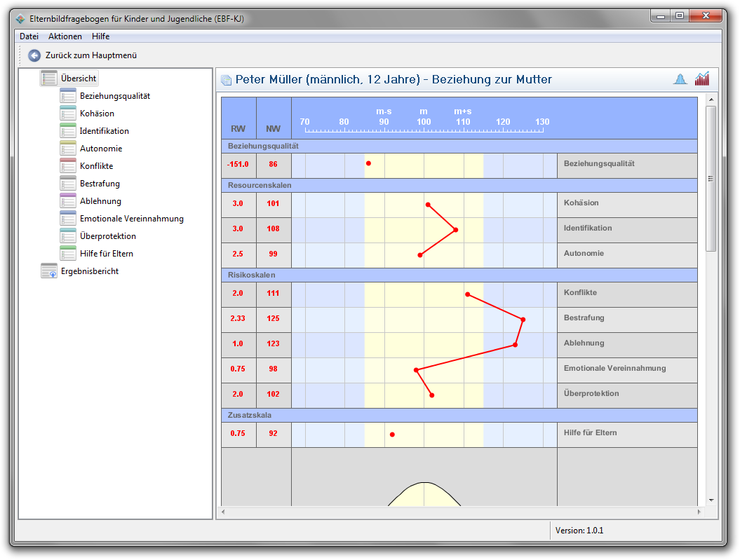
Task: Click the Ablehnung scale label in chart
Action: pos(584,343)
